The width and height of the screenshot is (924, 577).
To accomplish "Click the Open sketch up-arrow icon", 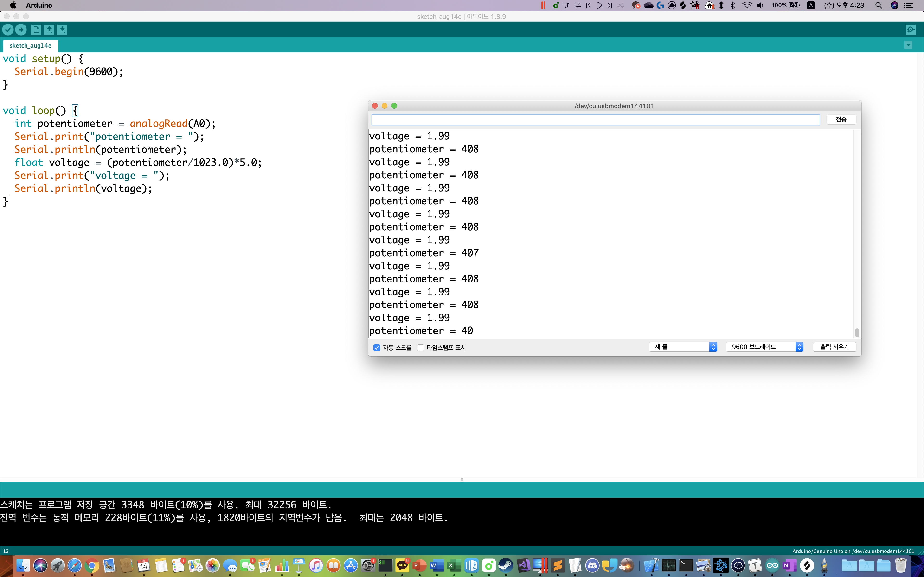I will [49, 29].
